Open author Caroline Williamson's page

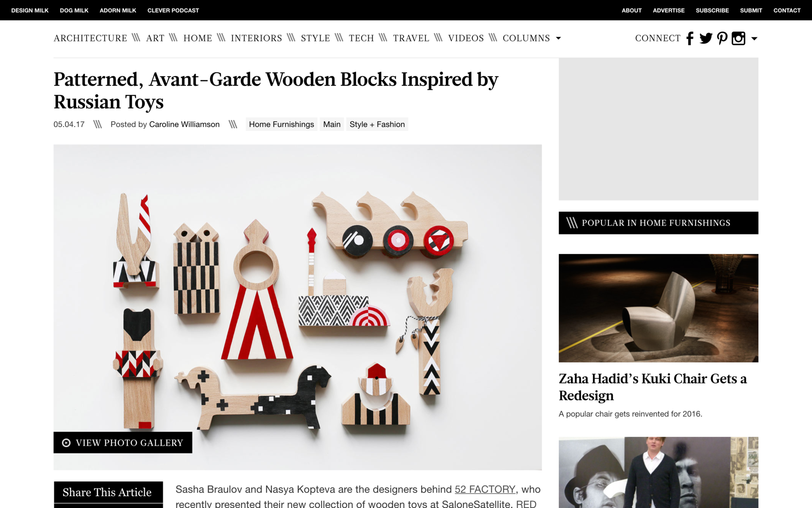pos(184,124)
